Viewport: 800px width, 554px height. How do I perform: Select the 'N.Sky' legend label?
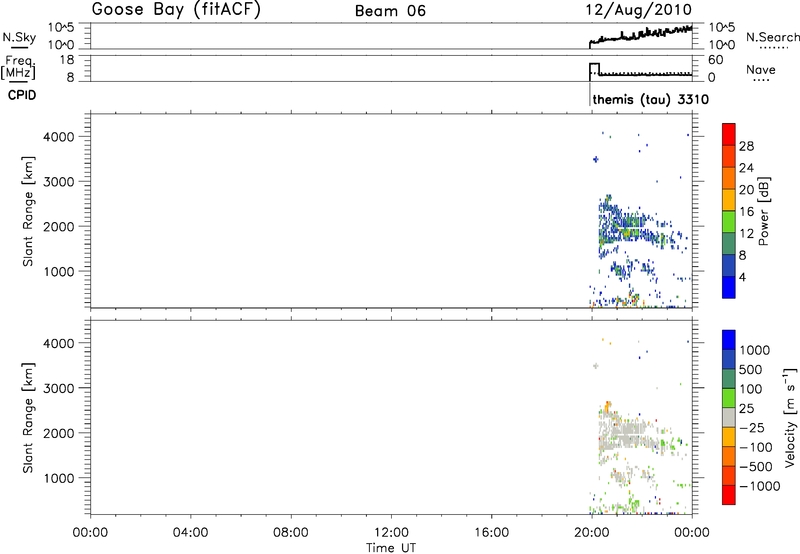pos(19,37)
